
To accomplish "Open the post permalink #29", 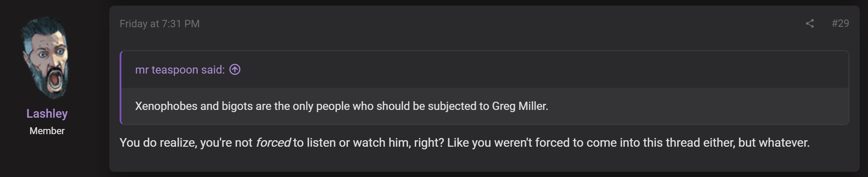I will (x=840, y=23).
